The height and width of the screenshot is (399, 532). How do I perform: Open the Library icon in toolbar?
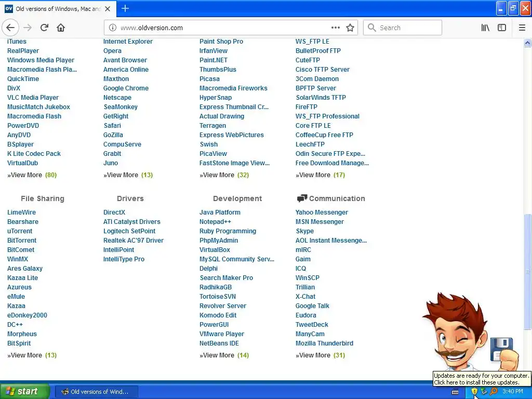(485, 28)
